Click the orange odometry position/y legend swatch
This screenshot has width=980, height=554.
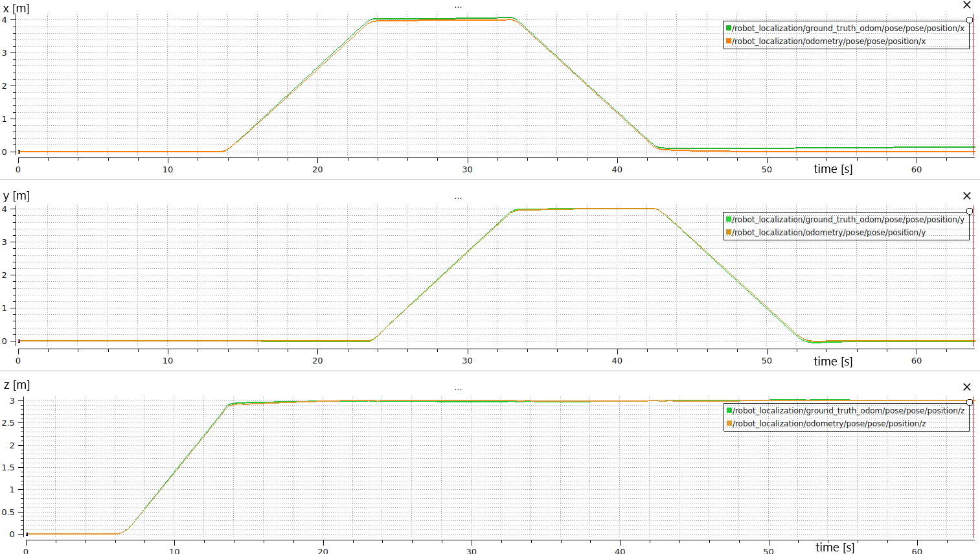tap(729, 233)
